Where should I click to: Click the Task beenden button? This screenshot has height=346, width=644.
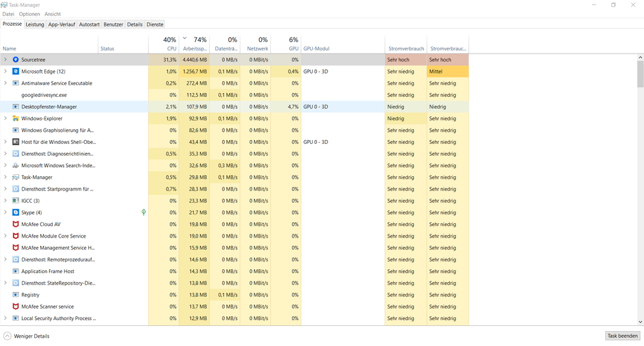[x=623, y=336]
